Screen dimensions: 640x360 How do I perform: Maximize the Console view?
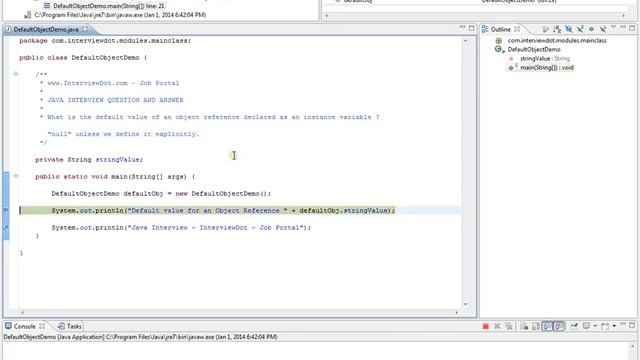tap(632, 325)
